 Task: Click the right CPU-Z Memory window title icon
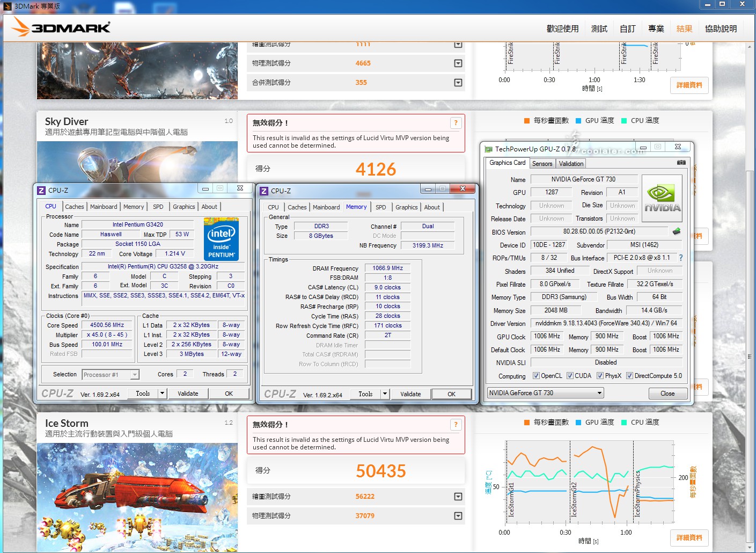point(263,191)
